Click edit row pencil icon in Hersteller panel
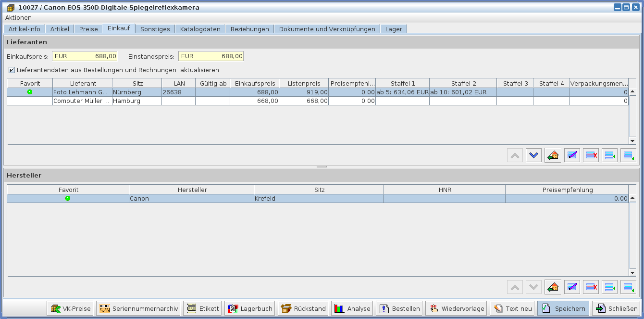 pyautogui.click(x=572, y=287)
